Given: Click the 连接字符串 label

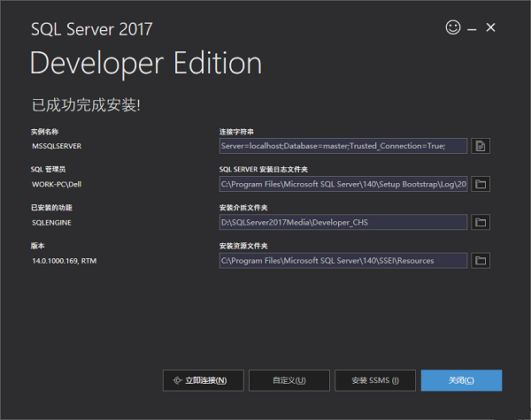Looking at the screenshot, I should (x=236, y=132).
